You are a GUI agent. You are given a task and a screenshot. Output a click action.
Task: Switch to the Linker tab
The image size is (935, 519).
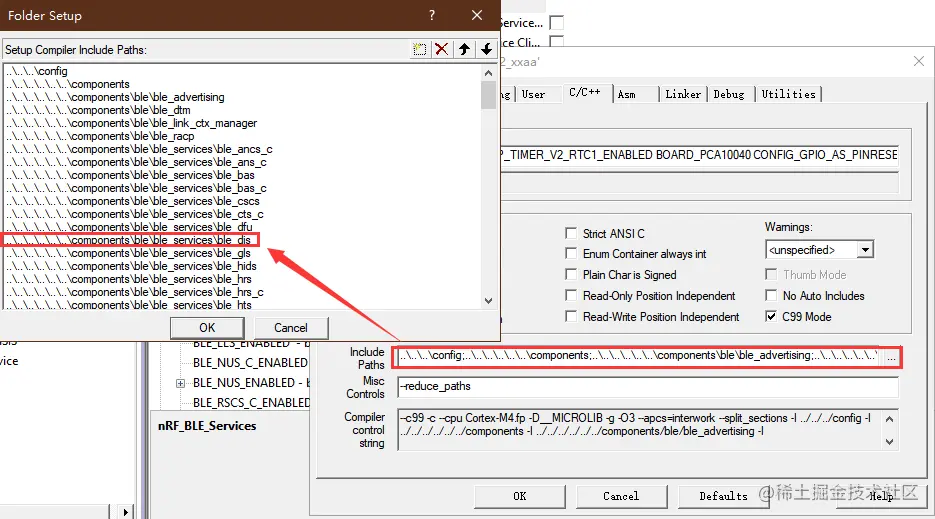click(683, 94)
